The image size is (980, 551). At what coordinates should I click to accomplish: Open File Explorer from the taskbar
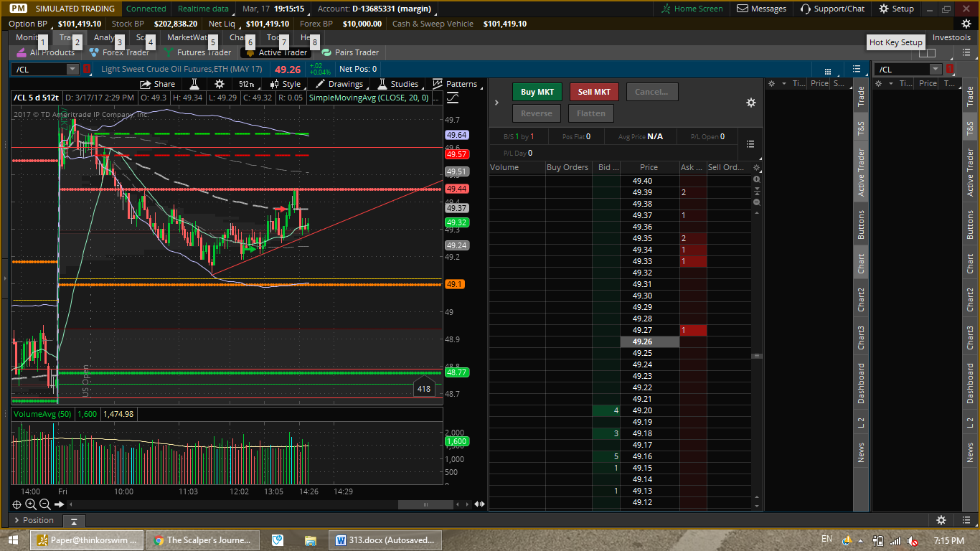click(310, 540)
